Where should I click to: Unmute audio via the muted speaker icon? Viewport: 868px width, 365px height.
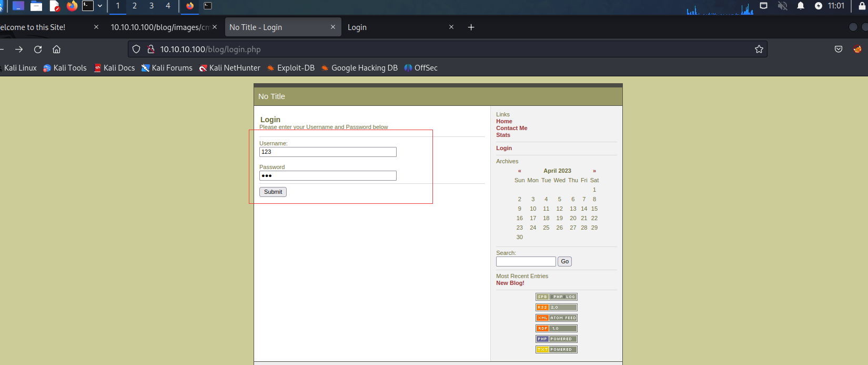(x=783, y=6)
